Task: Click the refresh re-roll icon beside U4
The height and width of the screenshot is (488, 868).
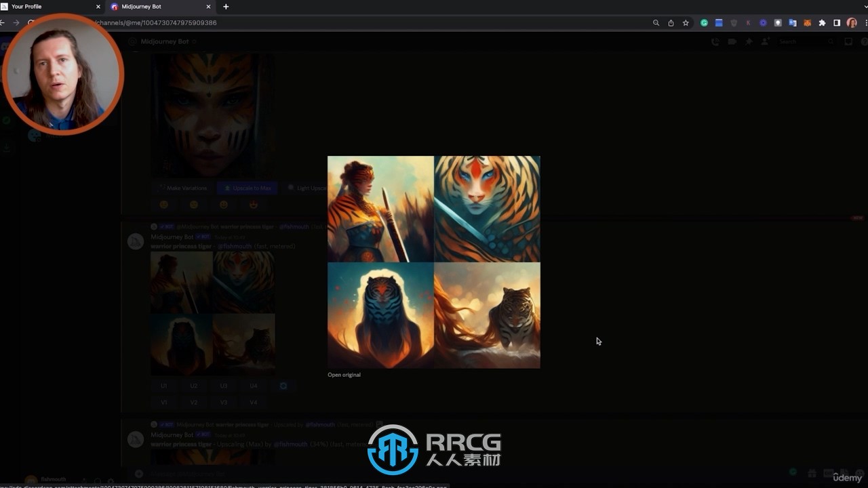Action: 283,386
